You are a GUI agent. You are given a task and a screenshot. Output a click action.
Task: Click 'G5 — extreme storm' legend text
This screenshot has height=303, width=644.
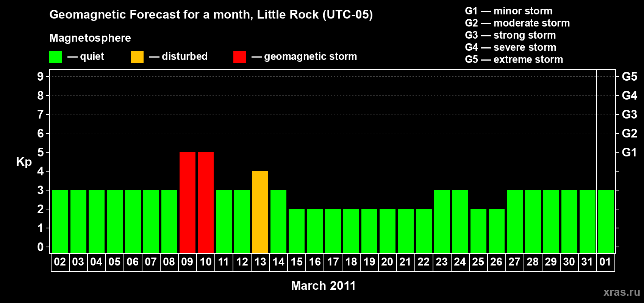pos(514,59)
